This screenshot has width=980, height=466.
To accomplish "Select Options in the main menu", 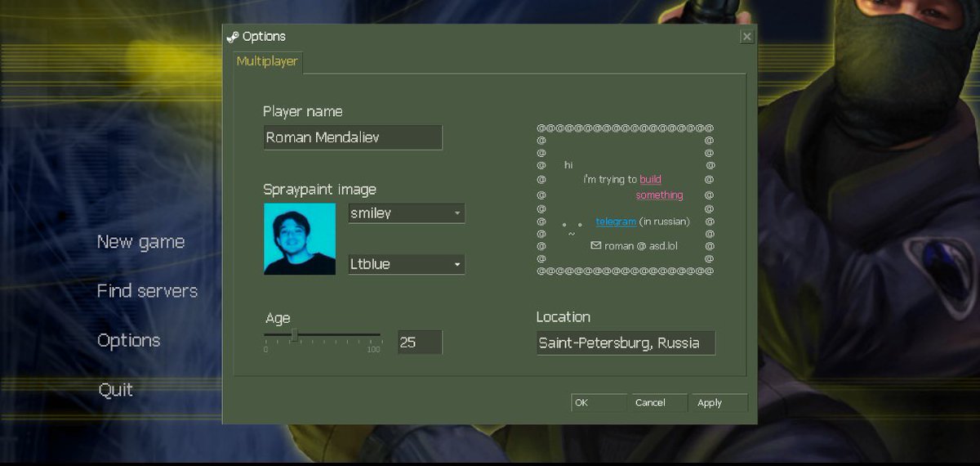I will 128,341.
